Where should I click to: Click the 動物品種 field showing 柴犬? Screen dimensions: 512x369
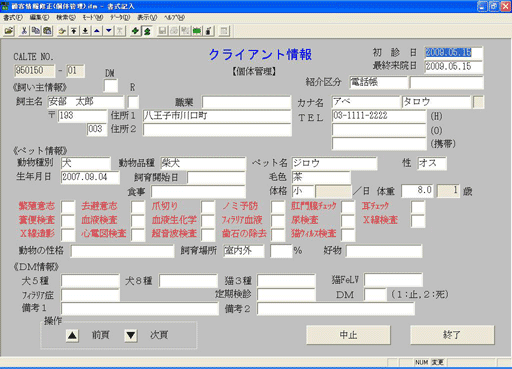click(203, 163)
